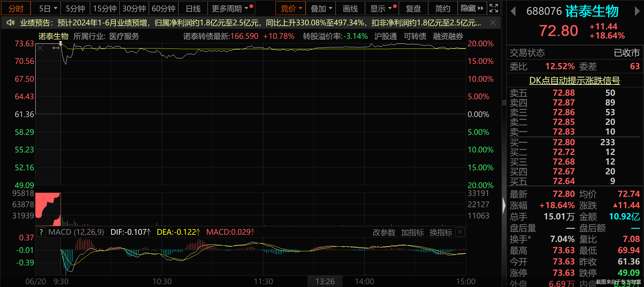Click 换指标 to change indicator

coord(441,233)
